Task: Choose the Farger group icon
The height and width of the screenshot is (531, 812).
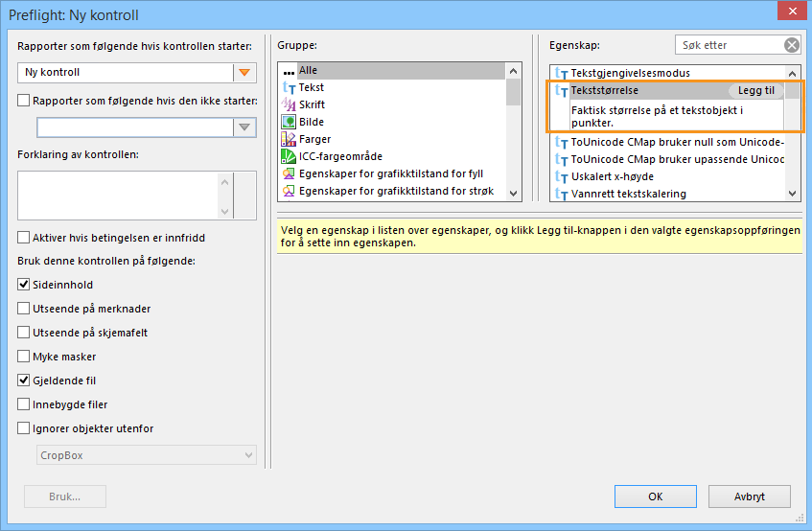Action: point(289,139)
